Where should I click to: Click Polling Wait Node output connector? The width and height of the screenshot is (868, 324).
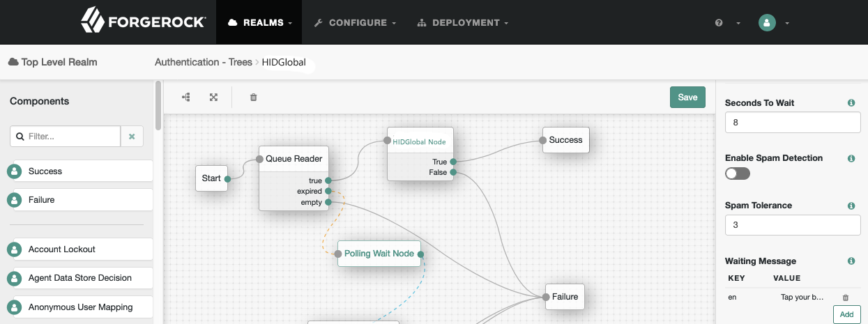tap(421, 254)
